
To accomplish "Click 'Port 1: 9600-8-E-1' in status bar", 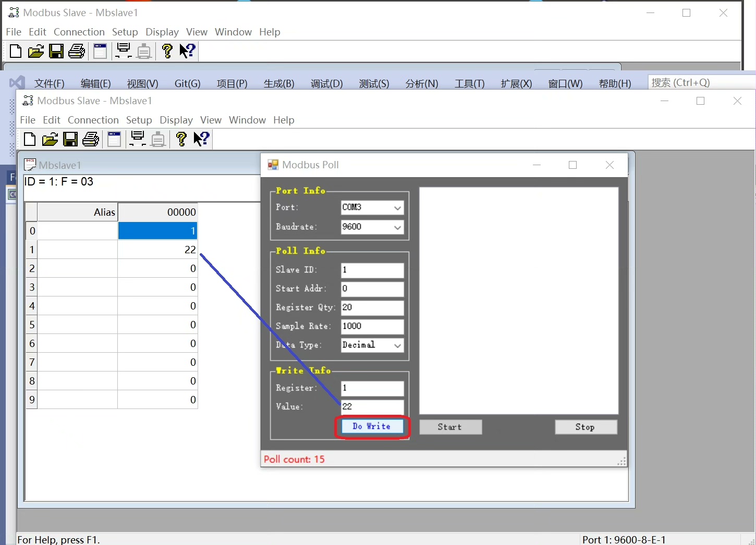I will 624,540.
